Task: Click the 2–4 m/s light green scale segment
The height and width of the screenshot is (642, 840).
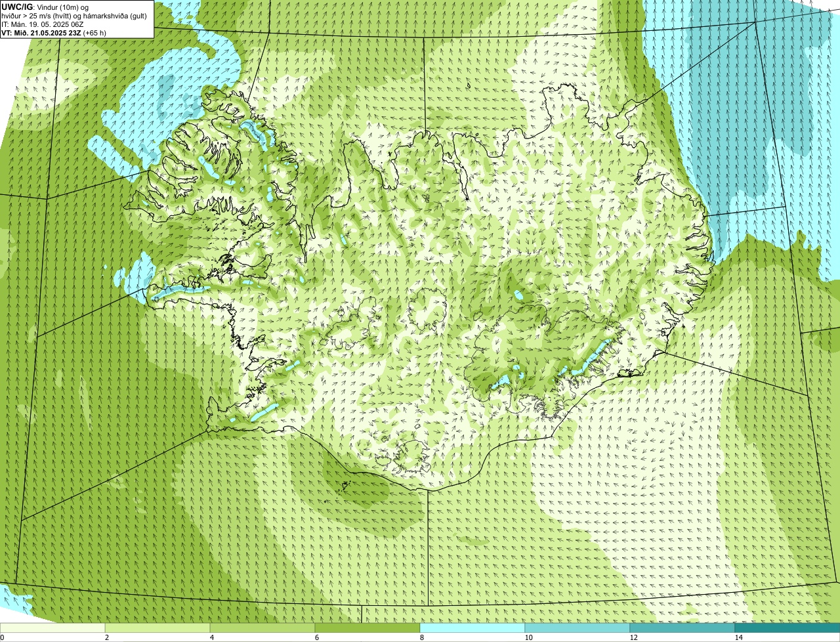Action: 157,628
